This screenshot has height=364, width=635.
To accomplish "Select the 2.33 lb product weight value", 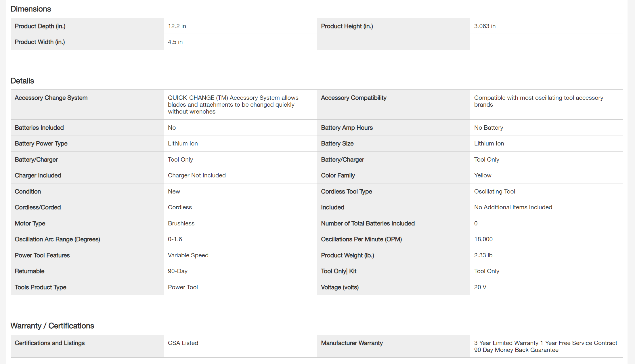I will [x=483, y=255].
